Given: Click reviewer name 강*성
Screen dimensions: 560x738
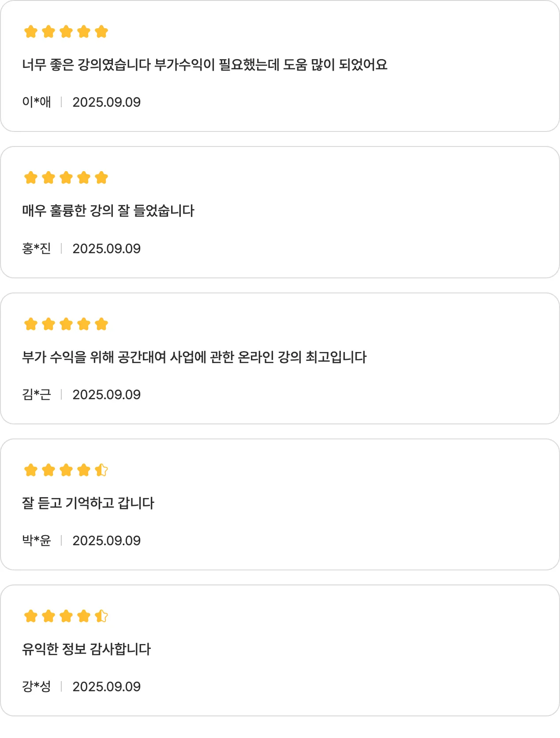Looking at the screenshot, I should [37, 686].
